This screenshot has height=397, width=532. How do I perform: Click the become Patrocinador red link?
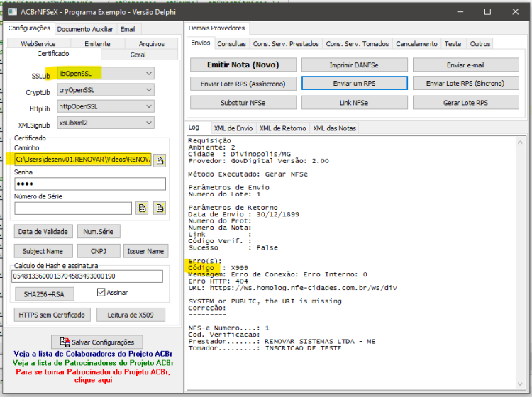coord(93,376)
